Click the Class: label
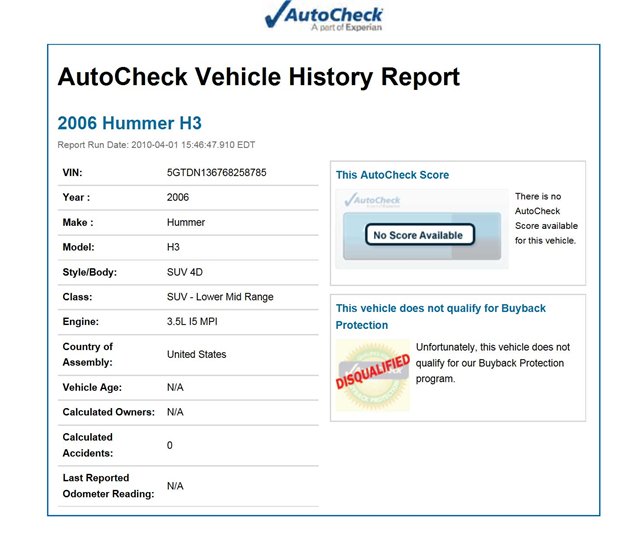The height and width of the screenshot is (542, 640). 77,297
